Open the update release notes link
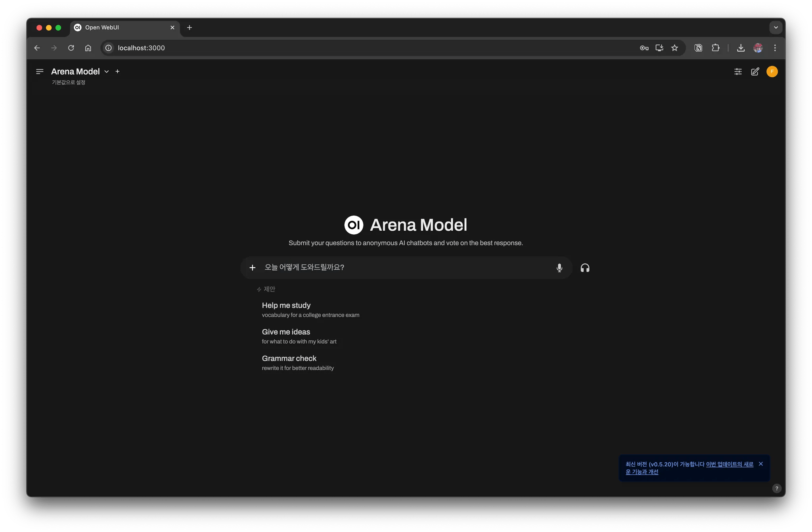812x532 pixels. pyautogui.click(x=689, y=468)
